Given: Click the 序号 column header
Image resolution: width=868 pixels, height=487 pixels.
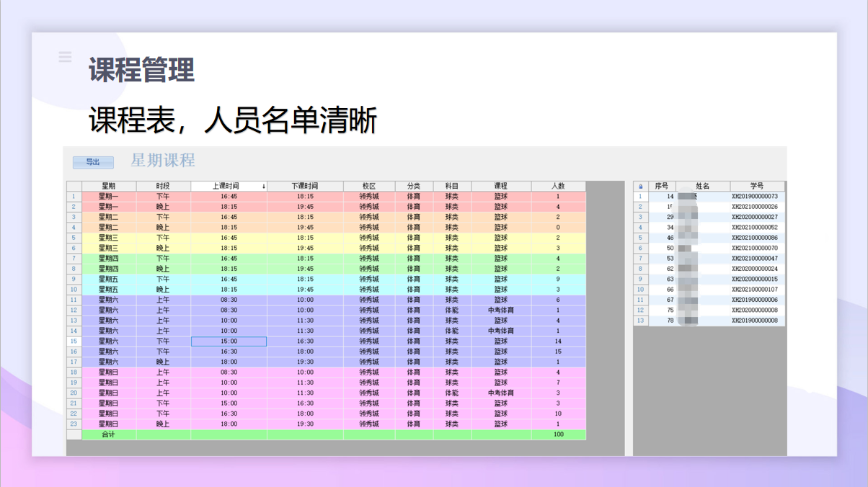Looking at the screenshot, I should tap(661, 186).
